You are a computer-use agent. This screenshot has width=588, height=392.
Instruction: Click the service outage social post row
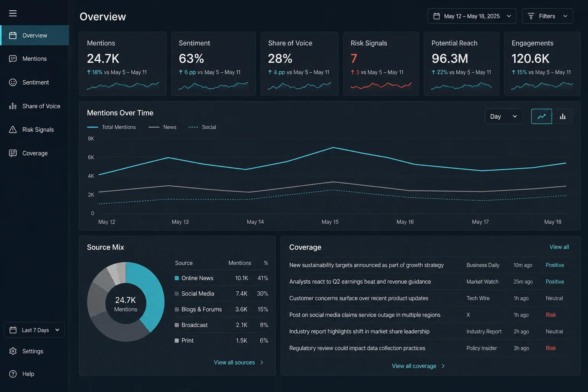[431, 315]
